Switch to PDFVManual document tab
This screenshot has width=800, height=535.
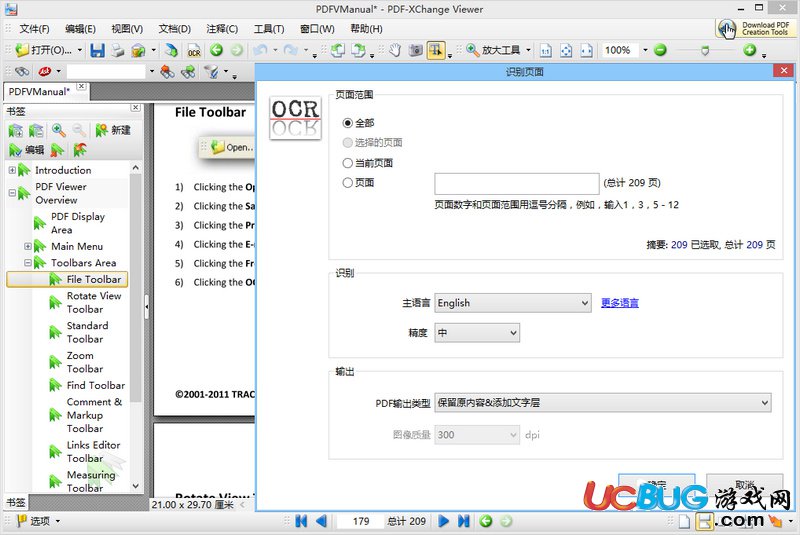pos(39,92)
